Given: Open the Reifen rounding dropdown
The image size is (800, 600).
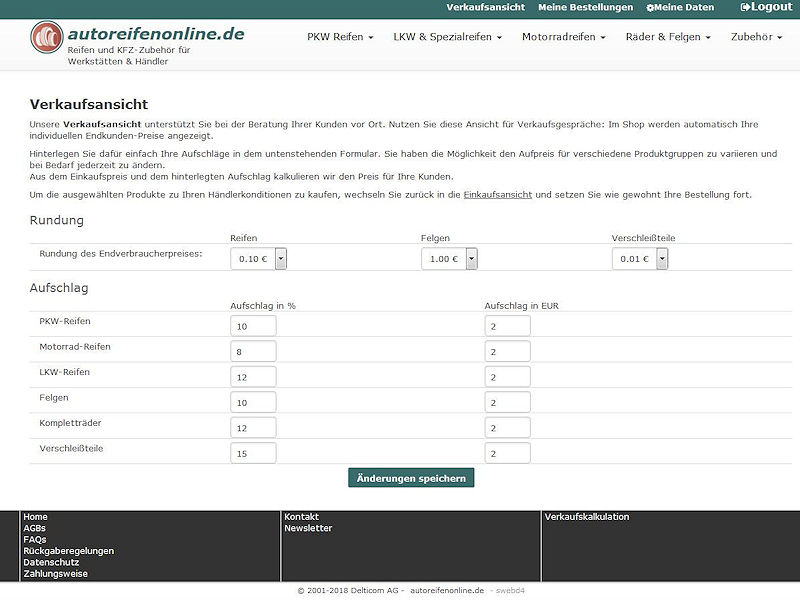Looking at the screenshot, I should tap(258, 259).
